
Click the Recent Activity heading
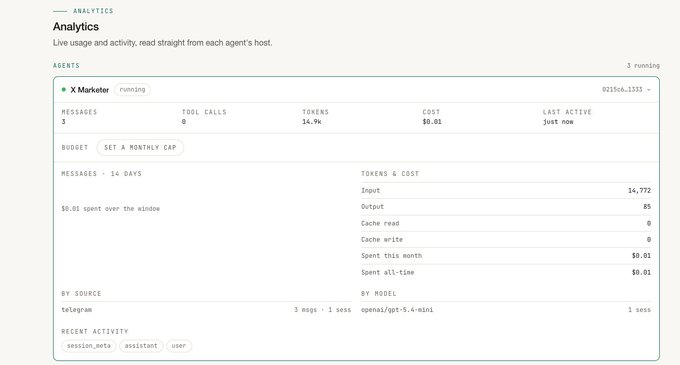95,332
